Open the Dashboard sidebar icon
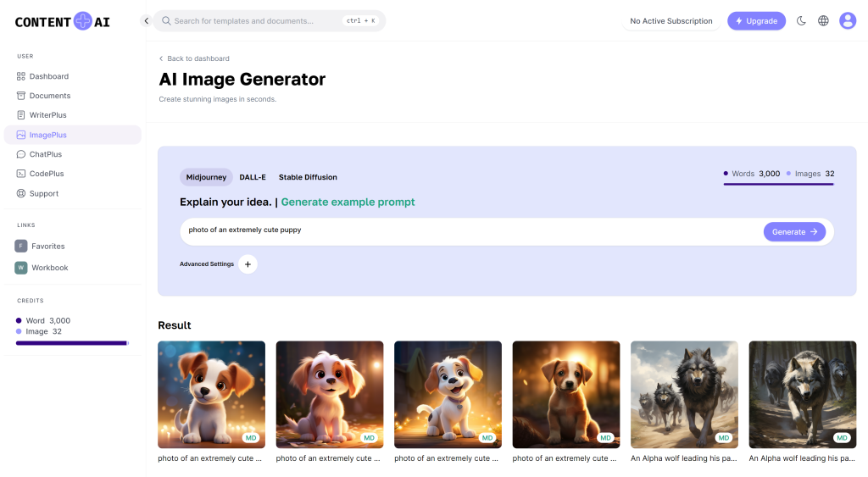868x477 pixels. 21,76
